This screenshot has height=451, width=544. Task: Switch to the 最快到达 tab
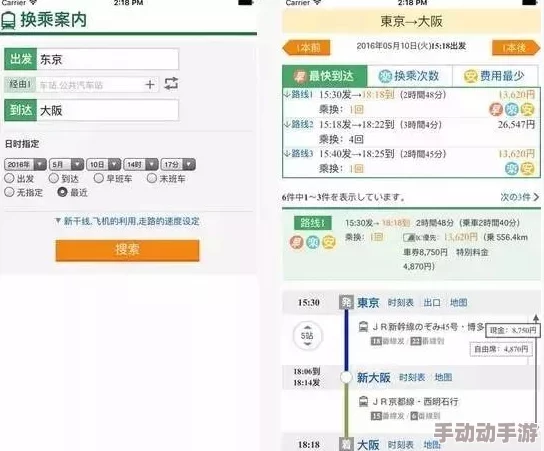[x=324, y=76]
